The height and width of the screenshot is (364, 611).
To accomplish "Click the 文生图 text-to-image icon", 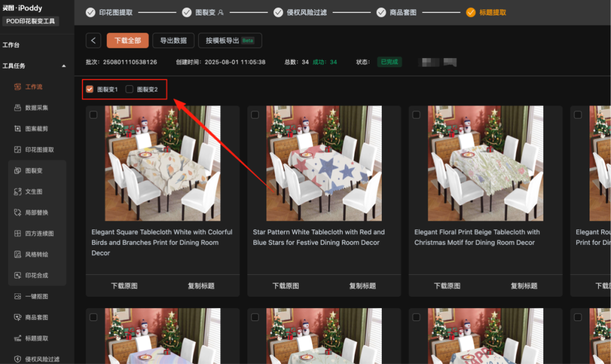I will [18, 192].
